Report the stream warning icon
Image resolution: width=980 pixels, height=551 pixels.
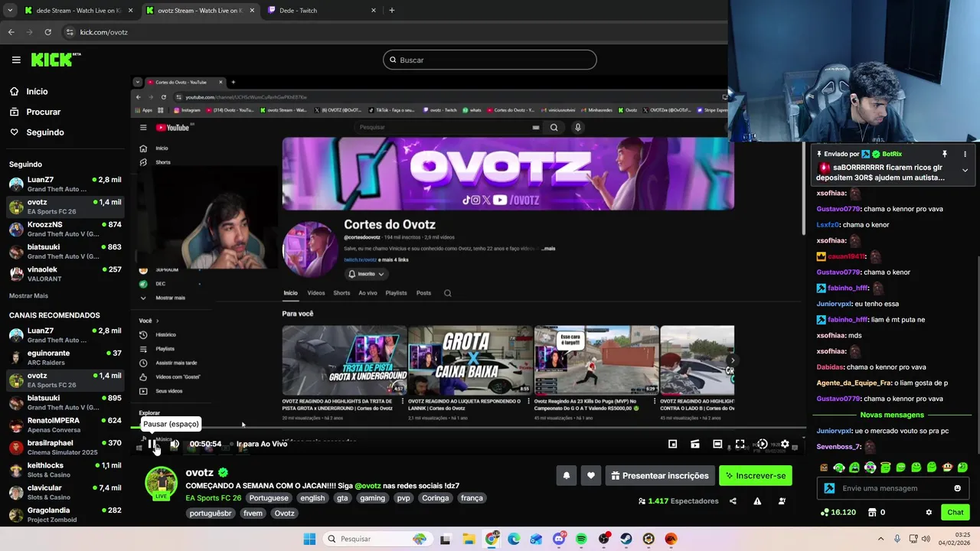pos(757,501)
